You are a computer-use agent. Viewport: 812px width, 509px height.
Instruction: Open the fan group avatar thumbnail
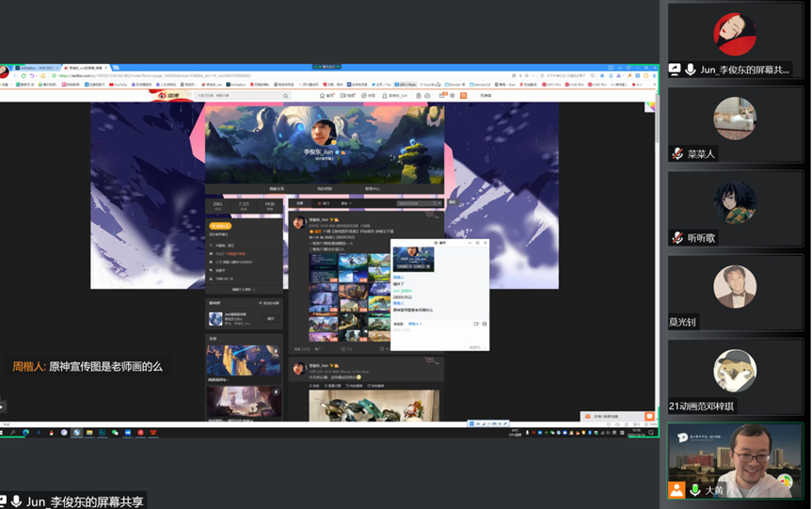pyautogui.click(x=215, y=319)
